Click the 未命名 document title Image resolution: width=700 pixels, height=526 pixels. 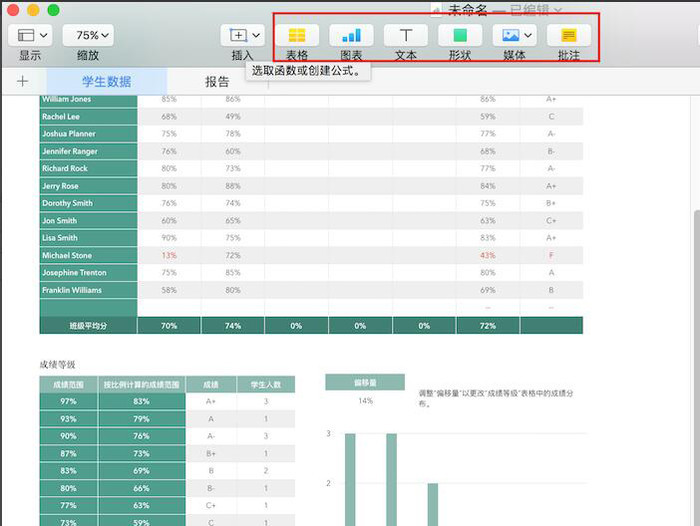pos(467,10)
